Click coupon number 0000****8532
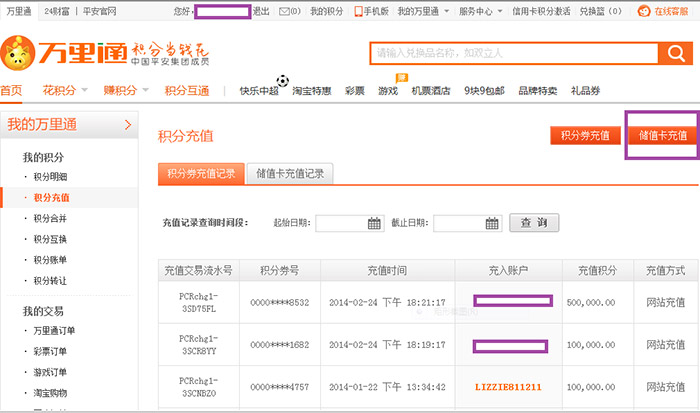The height and width of the screenshot is (413, 700). tap(279, 302)
